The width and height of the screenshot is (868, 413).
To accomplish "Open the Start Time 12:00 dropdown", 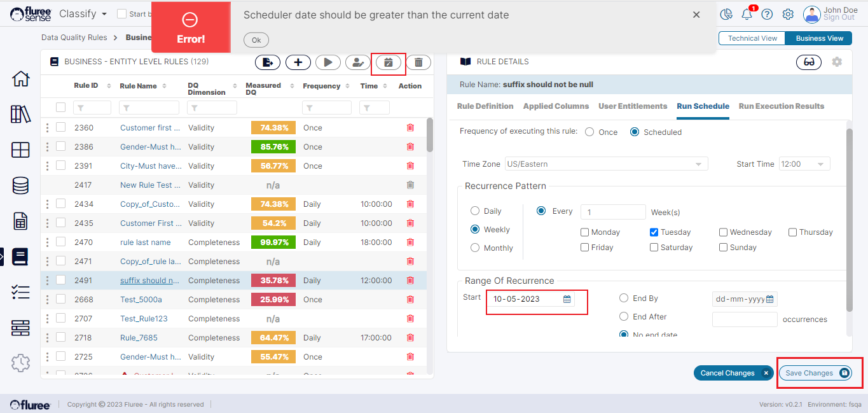I will 804,164.
